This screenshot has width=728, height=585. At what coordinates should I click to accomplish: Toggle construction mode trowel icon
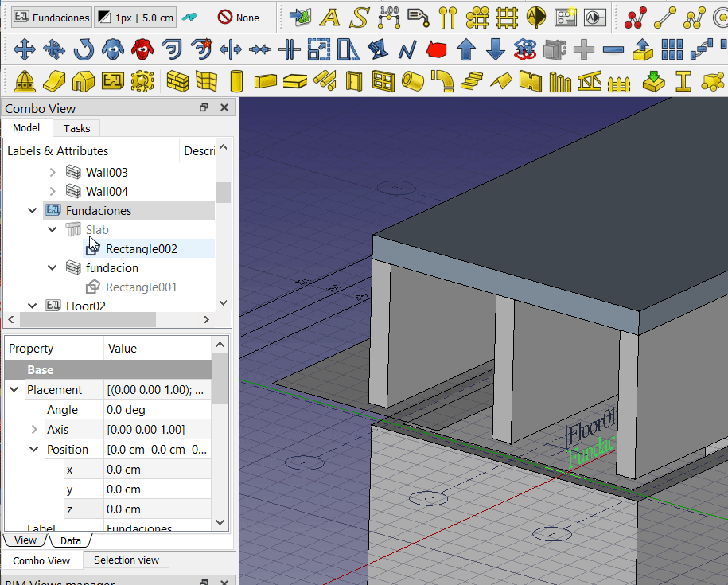point(189,17)
